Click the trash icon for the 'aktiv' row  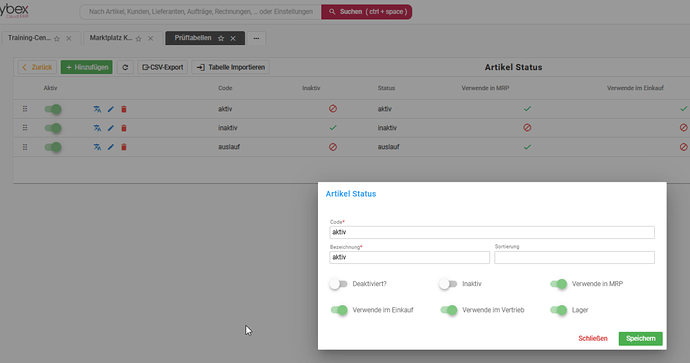click(x=124, y=109)
